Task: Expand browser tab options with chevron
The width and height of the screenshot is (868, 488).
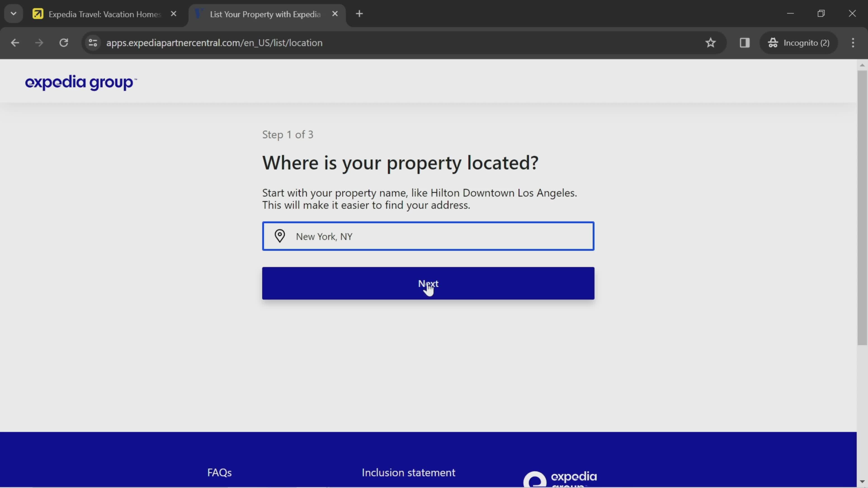Action: (x=13, y=13)
